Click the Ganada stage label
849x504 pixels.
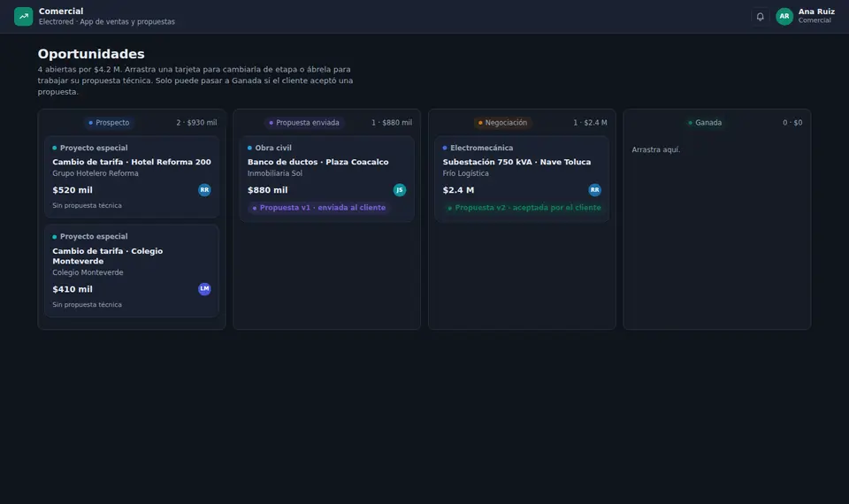(x=705, y=123)
